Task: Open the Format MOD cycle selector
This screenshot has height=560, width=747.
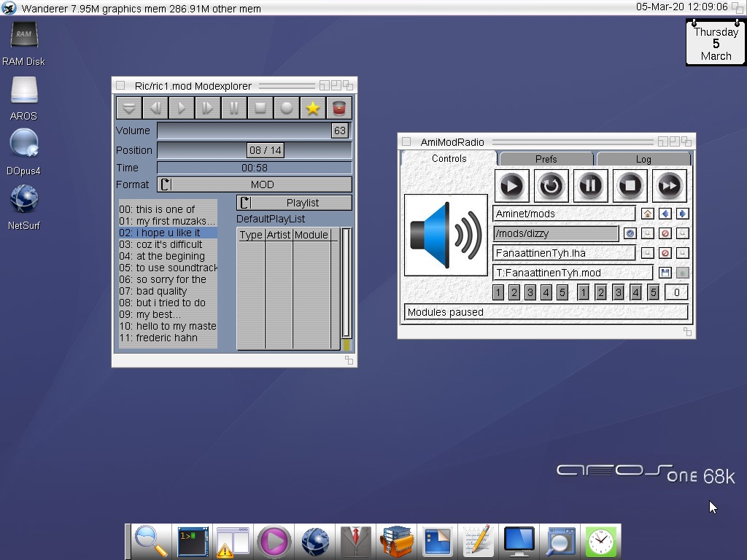Action: tap(255, 184)
